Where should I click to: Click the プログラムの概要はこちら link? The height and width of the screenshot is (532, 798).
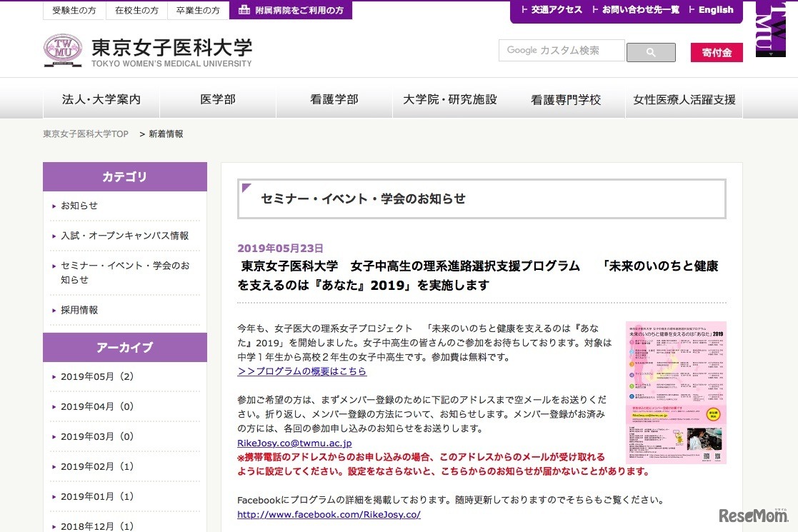301,371
